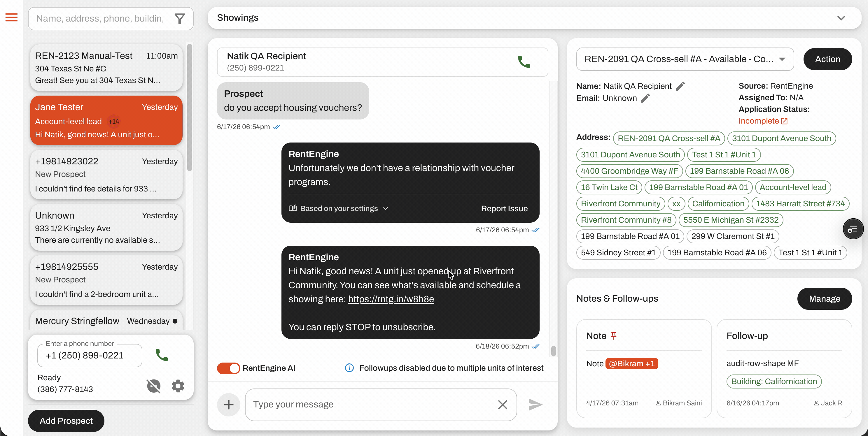Open the audit-row-shape MF follow-up card
The width and height of the screenshot is (868, 436).
[784, 369]
